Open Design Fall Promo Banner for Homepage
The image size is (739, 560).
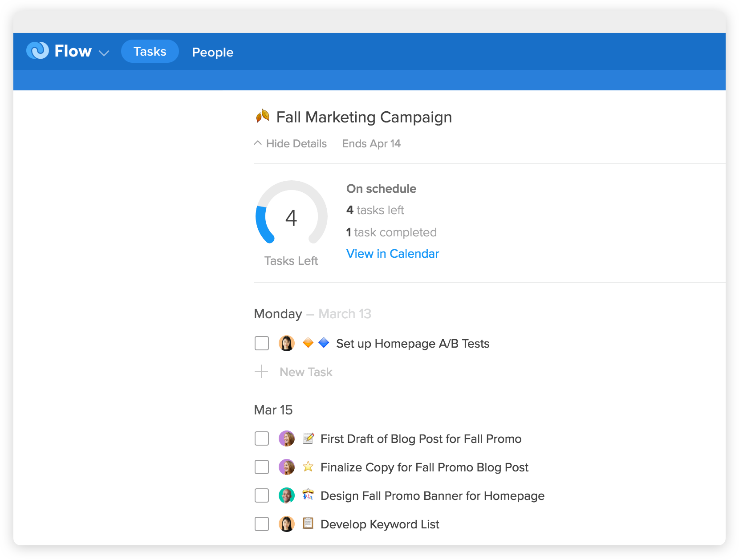432,495
